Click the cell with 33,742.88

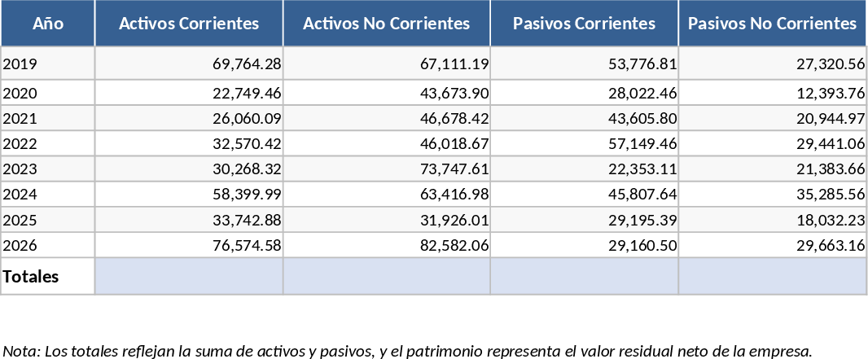(189, 220)
